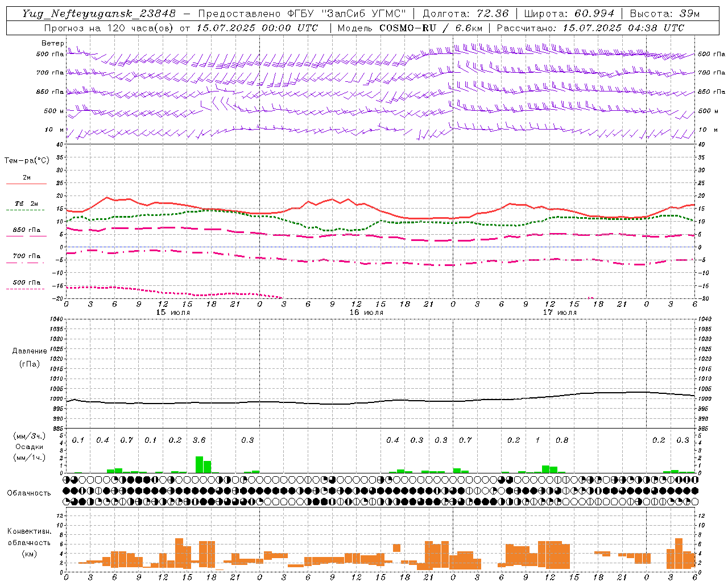728x582 pixels.
Task: Click the 17 июля date label
Action: (x=560, y=312)
